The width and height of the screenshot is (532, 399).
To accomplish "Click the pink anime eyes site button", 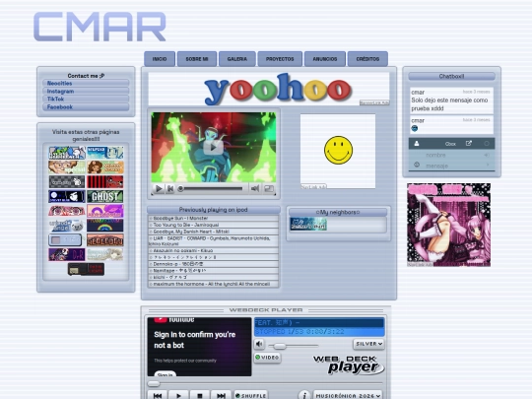I will (67, 211).
